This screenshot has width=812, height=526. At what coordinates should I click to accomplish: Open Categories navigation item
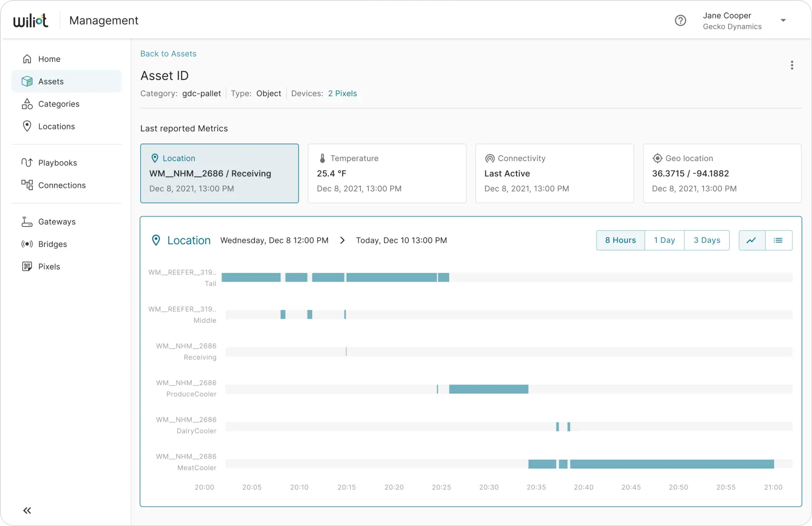(x=67, y=104)
